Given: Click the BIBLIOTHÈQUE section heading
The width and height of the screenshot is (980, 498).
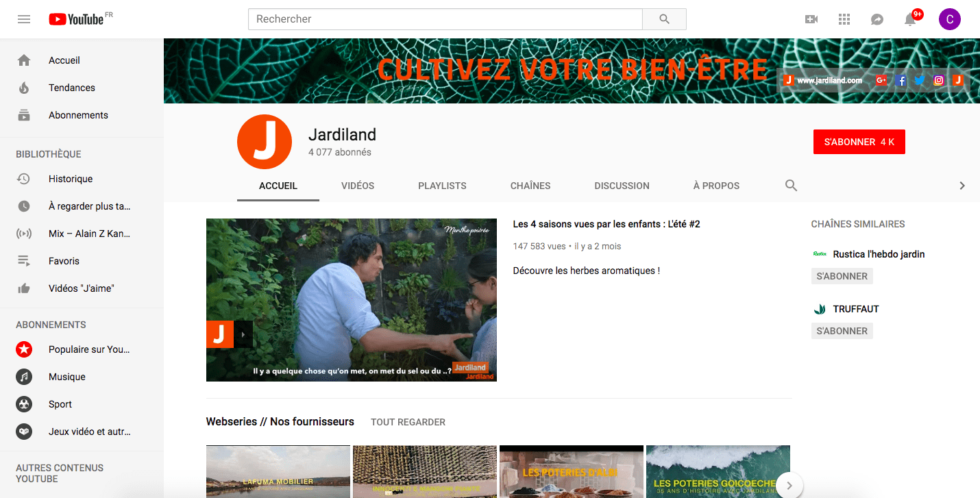Looking at the screenshot, I should (x=49, y=154).
